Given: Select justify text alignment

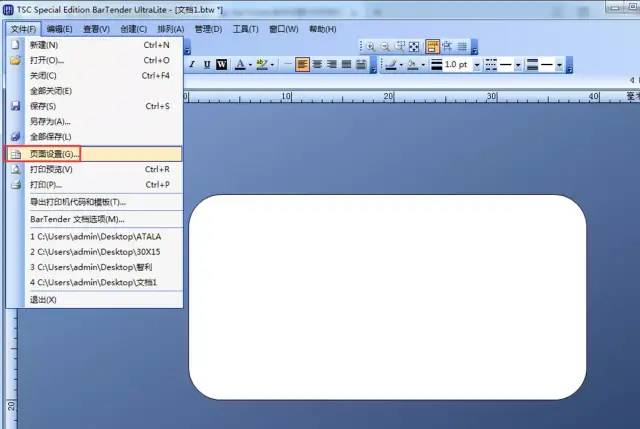Looking at the screenshot, I should [347, 64].
